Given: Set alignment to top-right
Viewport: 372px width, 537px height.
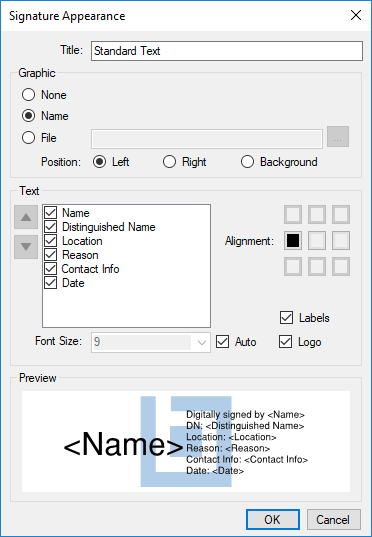Looking at the screenshot, I should (x=341, y=215).
